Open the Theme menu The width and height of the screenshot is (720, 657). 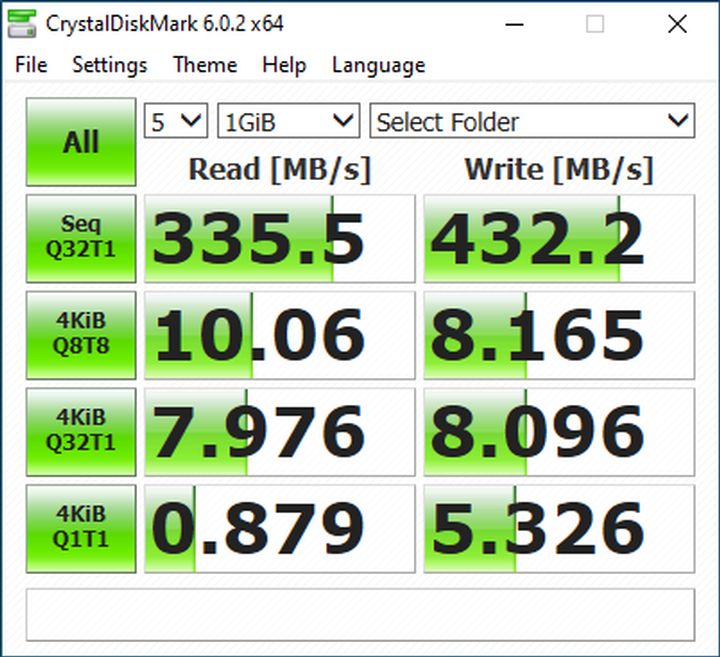point(204,65)
